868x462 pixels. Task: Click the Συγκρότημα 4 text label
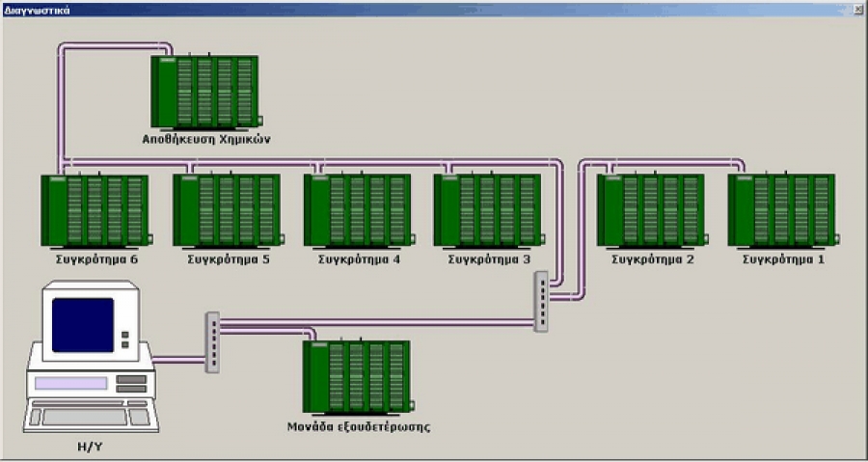359,259
